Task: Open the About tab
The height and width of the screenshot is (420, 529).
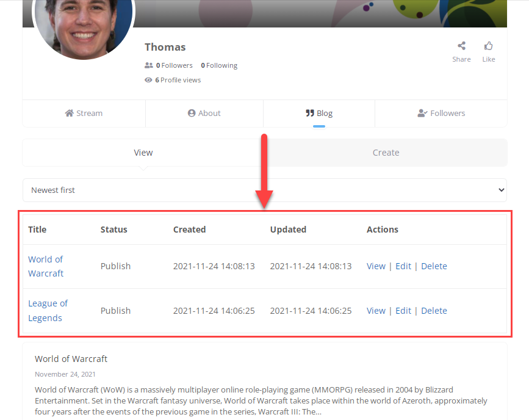Action: tap(204, 113)
